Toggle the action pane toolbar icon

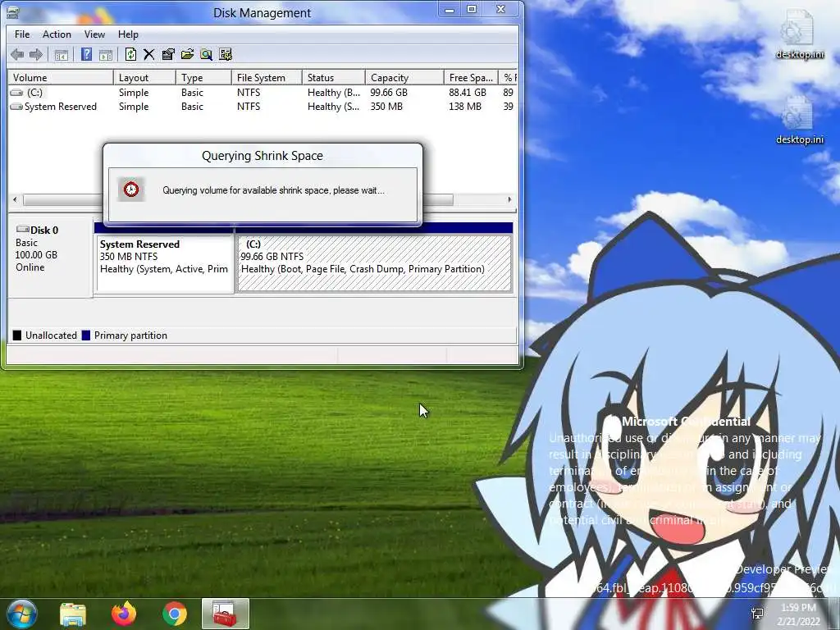click(x=106, y=54)
